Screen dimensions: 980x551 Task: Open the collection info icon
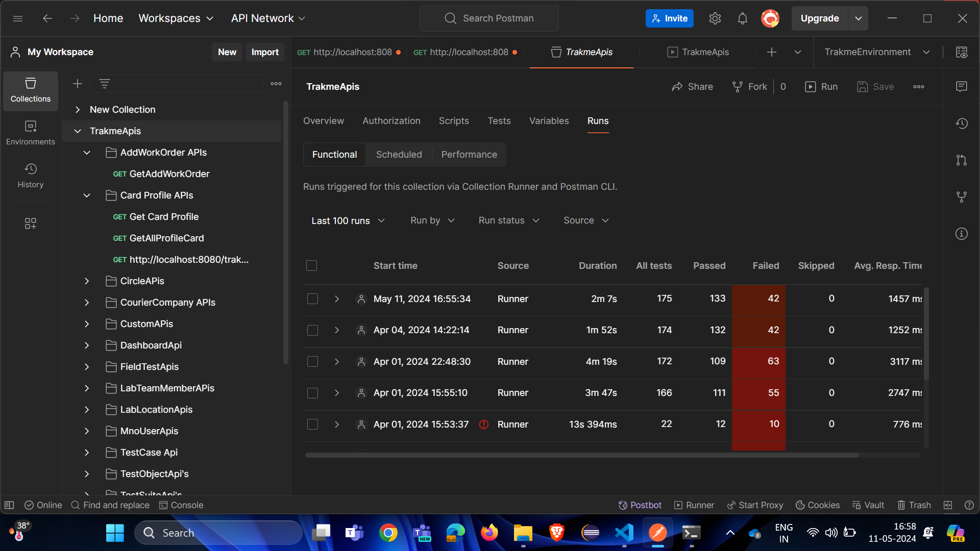962,234
